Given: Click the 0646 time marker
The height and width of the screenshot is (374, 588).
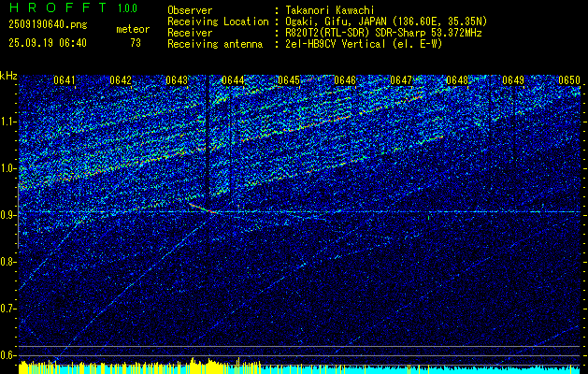Looking at the screenshot, I should (x=345, y=80).
